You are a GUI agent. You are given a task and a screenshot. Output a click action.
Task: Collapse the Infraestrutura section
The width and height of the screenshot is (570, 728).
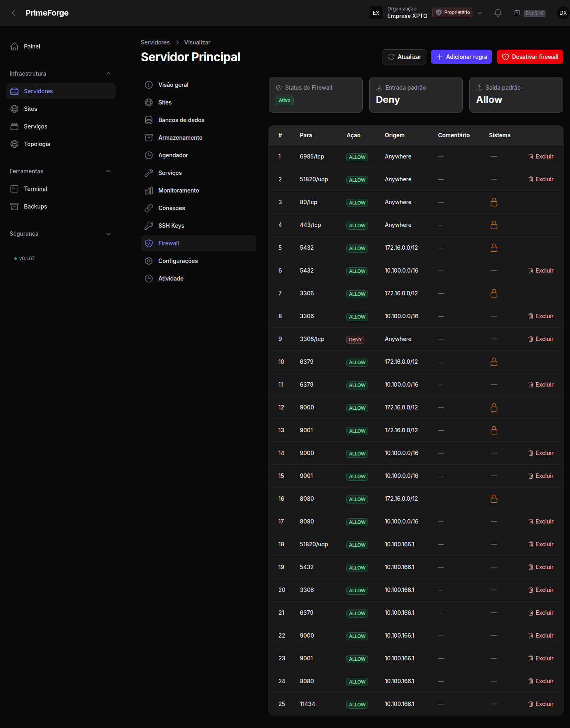(108, 74)
